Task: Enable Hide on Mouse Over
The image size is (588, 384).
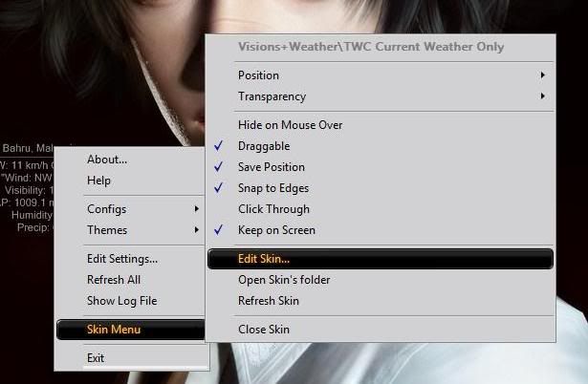Action: click(290, 125)
